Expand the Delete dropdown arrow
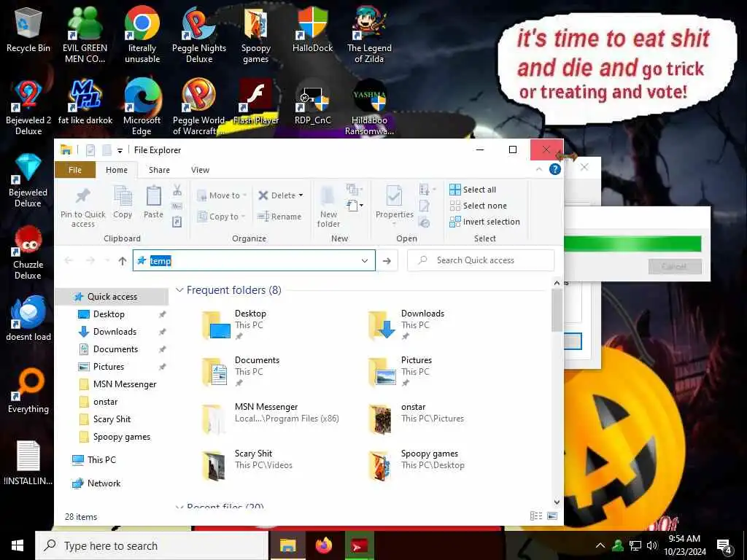Image resolution: width=747 pixels, height=560 pixels. point(301,195)
